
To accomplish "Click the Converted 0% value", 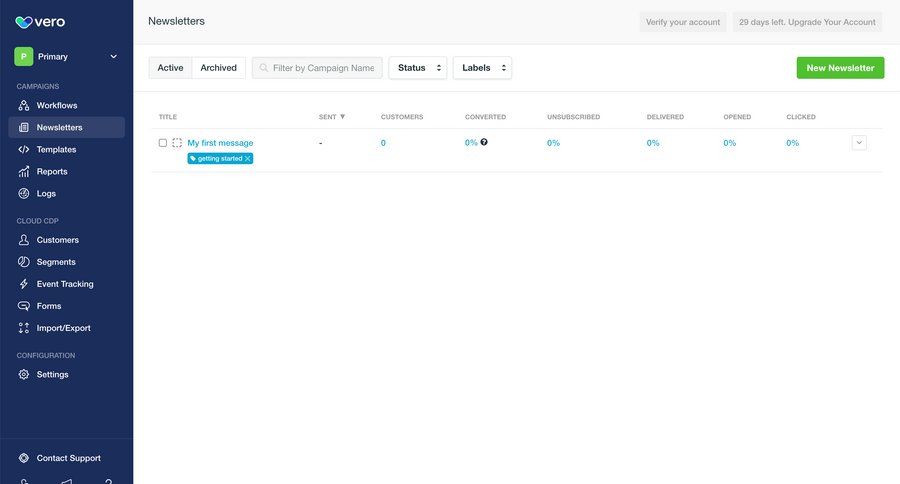I will (x=471, y=142).
